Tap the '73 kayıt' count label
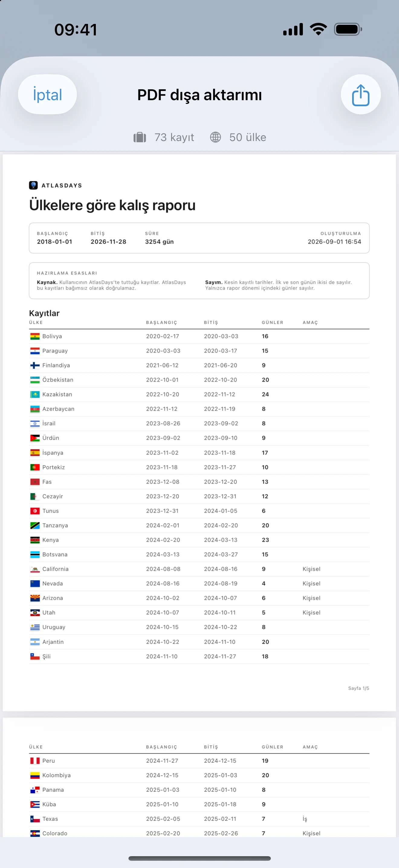399x868 pixels. coord(174,137)
